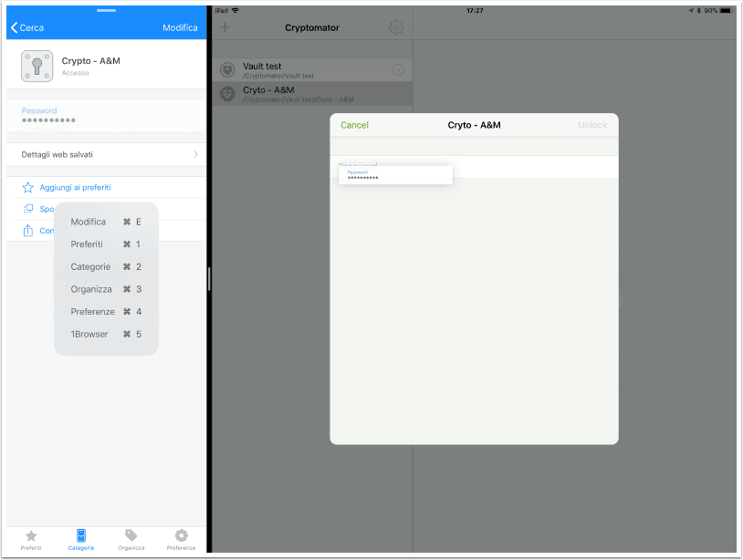Viewport: 743px width, 560px height.
Task: Tap the Bluetooth status icon
Action: 698,10
